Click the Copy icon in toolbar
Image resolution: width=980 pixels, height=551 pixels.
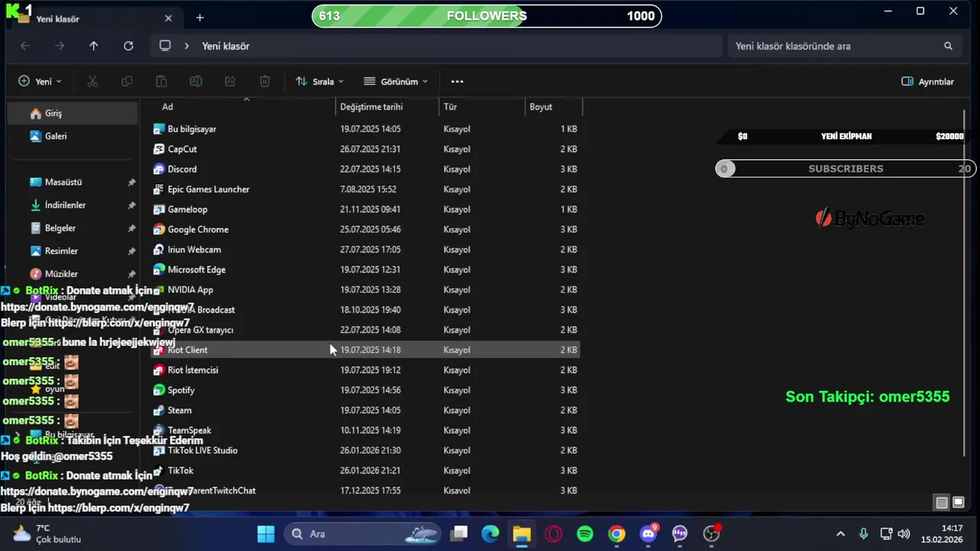click(127, 81)
